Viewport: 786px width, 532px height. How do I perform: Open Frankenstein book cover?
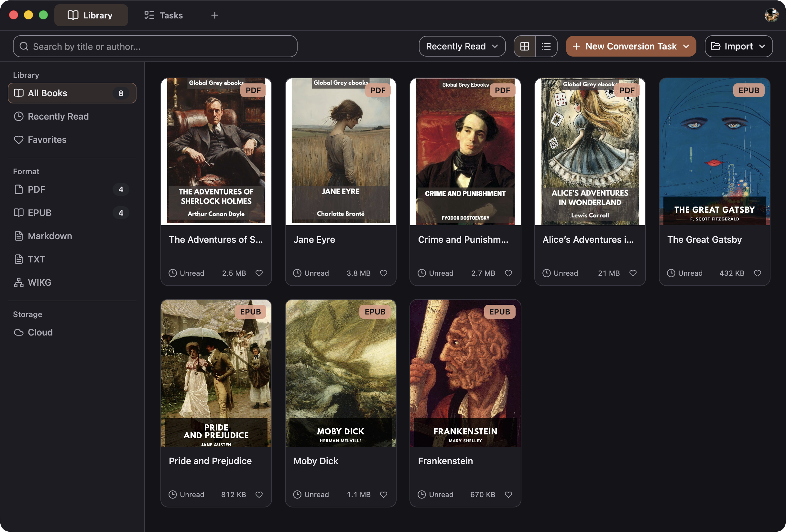(x=465, y=373)
